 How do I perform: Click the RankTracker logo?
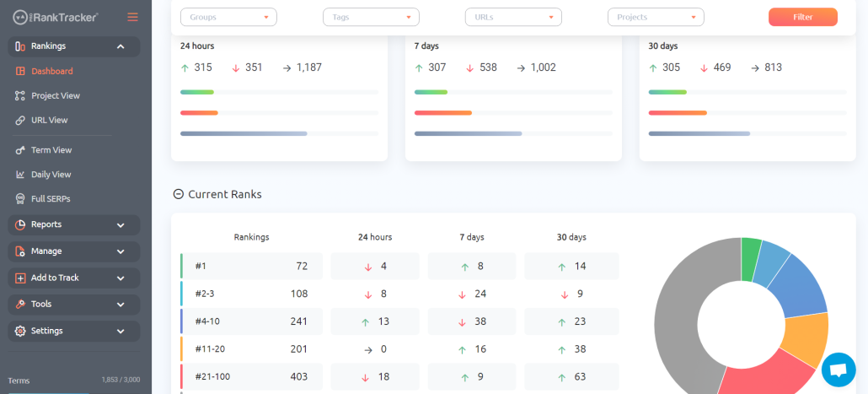tap(56, 17)
